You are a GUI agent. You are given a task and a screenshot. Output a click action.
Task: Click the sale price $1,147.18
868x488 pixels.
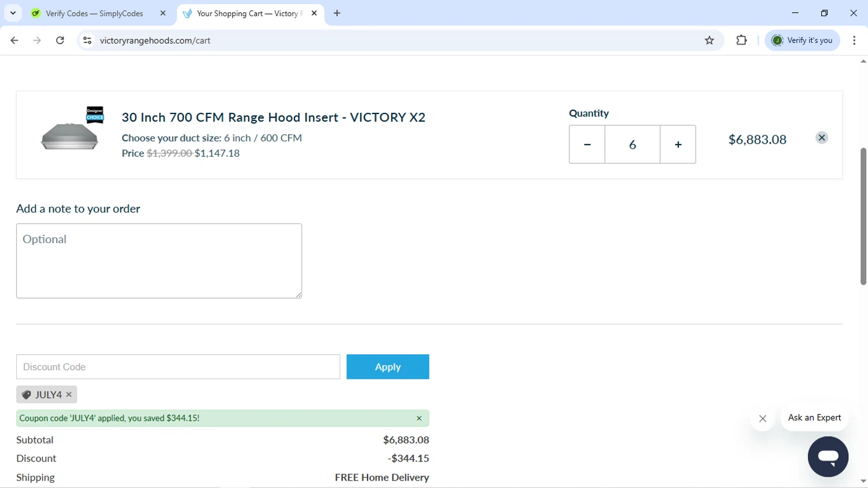[x=217, y=153]
